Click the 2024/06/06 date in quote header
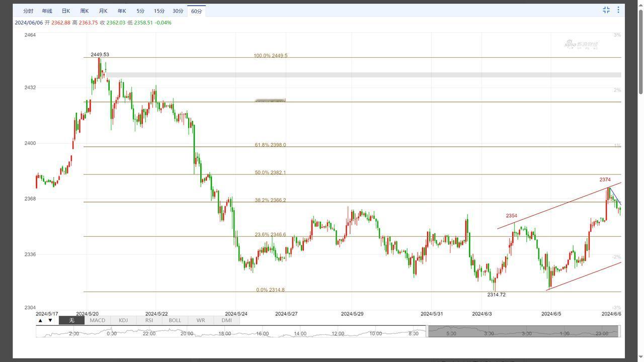Viewport: 644px width, 362px height. point(29,23)
